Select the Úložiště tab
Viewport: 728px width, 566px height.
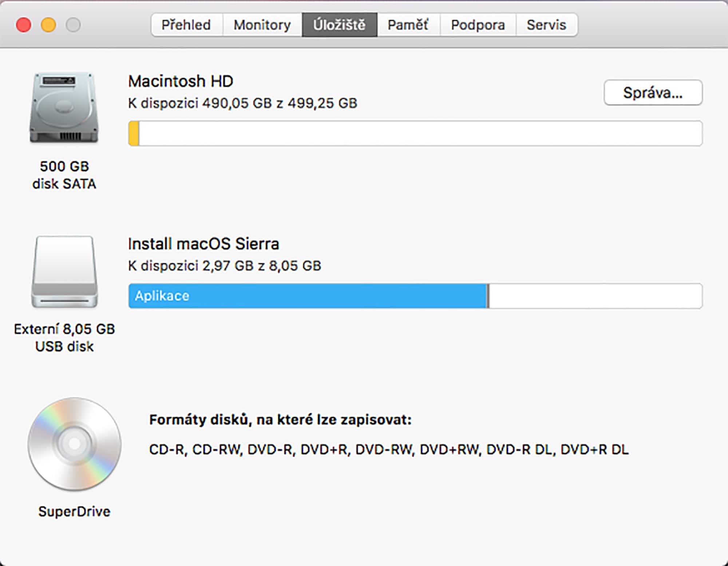pyautogui.click(x=339, y=25)
